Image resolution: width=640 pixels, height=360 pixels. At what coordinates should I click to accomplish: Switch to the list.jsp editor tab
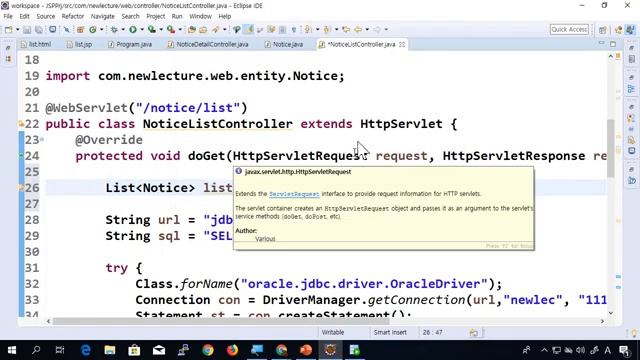(80, 44)
